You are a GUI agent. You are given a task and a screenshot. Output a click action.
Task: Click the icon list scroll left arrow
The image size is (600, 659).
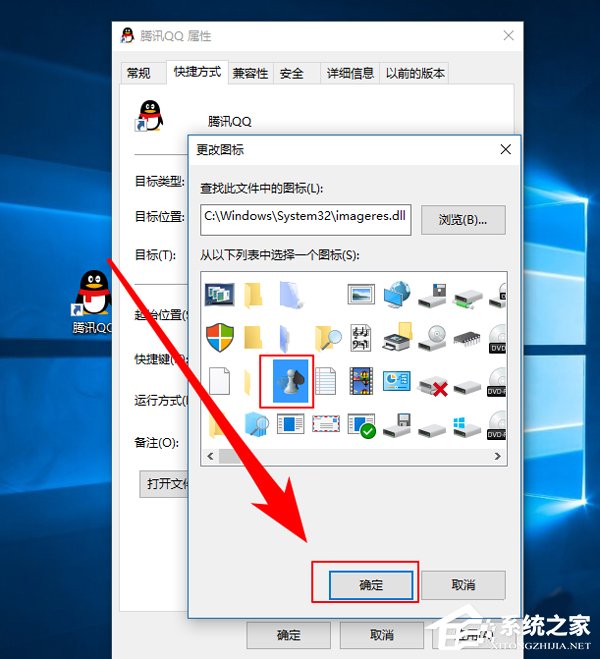click(x=210, y=456)
